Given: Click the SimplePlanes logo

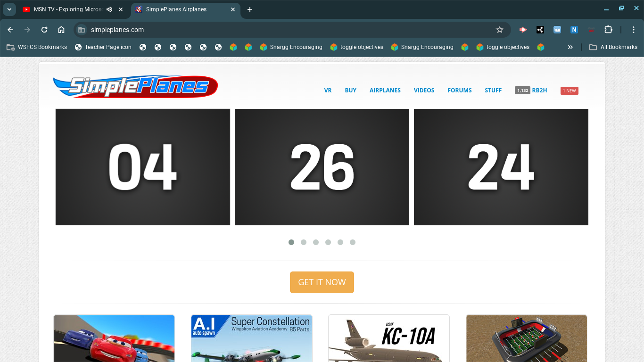Looking at the screenshot, I should coord(135,87).
